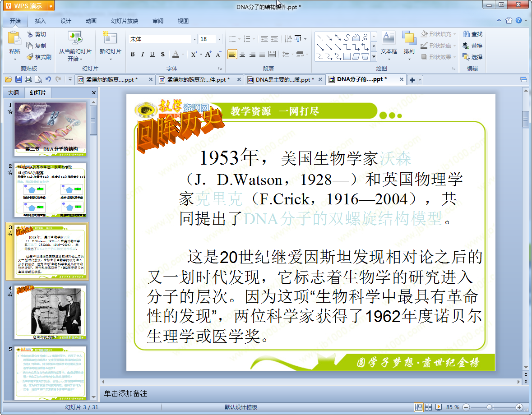Switch to Slide Sorter view in status bar
This screenshot has width=532, height=415.
(429, 407)
